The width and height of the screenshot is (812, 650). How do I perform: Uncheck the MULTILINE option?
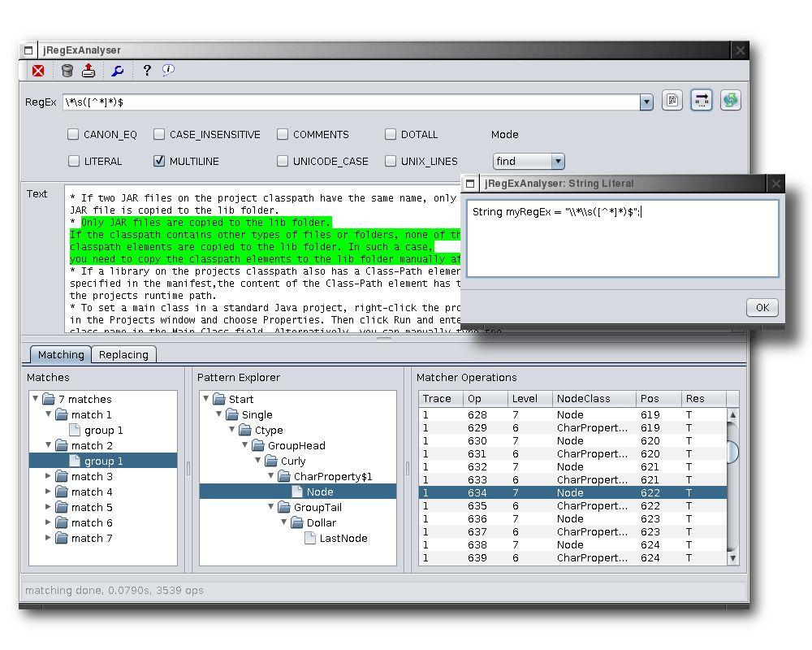(160, 162)
